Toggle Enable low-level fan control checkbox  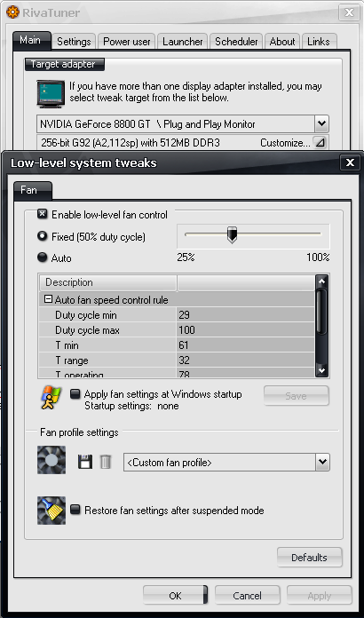pyautogui.click(x=42, y=214)
